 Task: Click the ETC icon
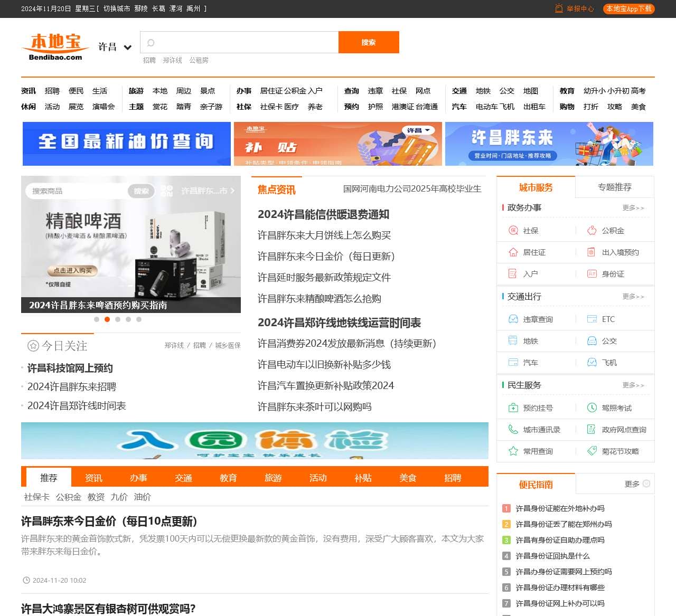click(592, 319)
